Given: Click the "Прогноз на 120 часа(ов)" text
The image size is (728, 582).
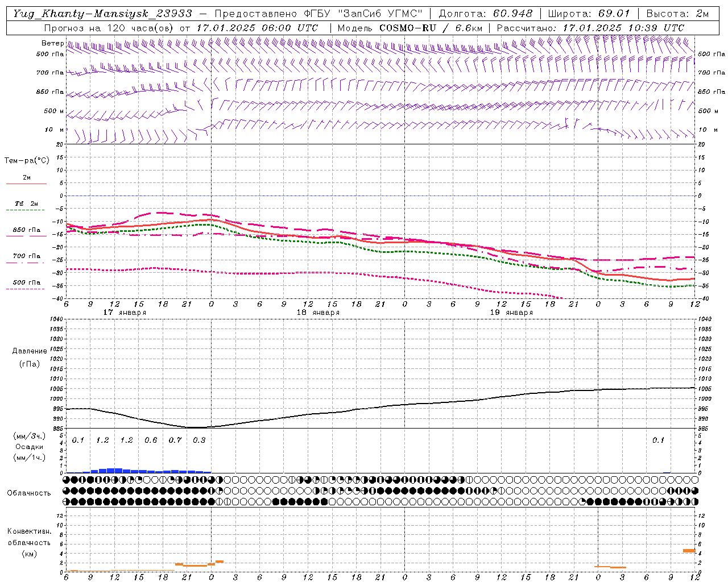Looking at the screenshot, I should [x=109, y=28].
